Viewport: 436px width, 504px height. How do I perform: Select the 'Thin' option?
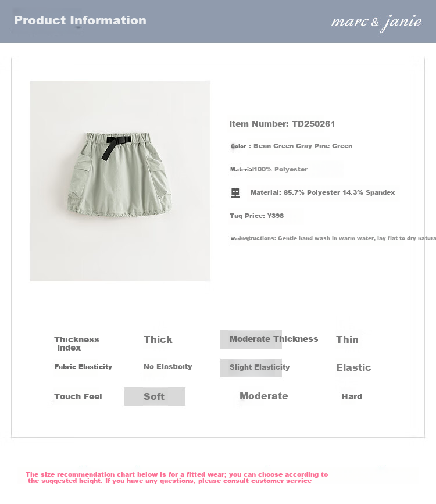[x=347, y=339]
